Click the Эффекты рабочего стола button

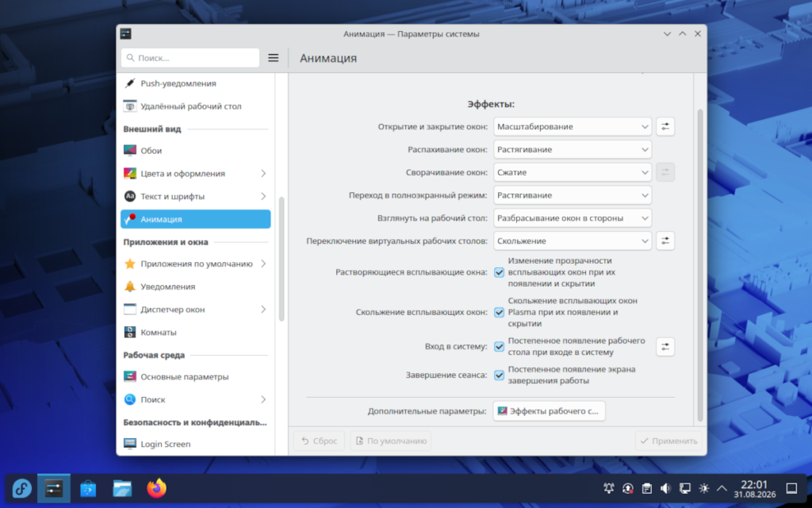tap(549, 410)
